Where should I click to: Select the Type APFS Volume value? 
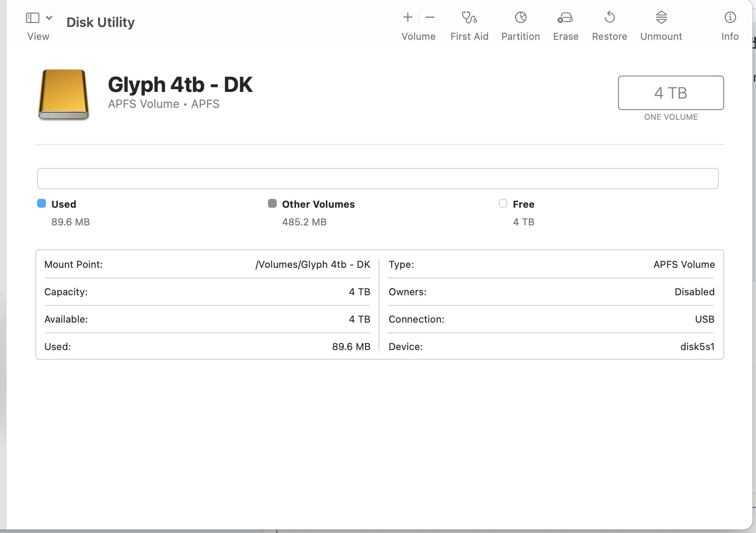[684, 264]
